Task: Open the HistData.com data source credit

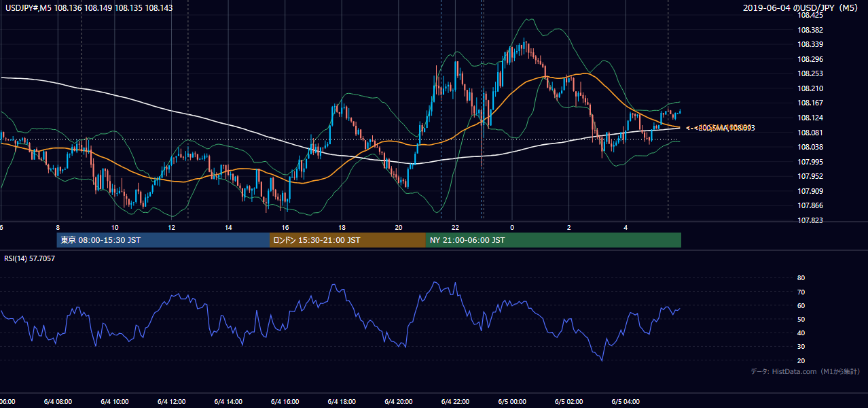Action: (805, 371)
